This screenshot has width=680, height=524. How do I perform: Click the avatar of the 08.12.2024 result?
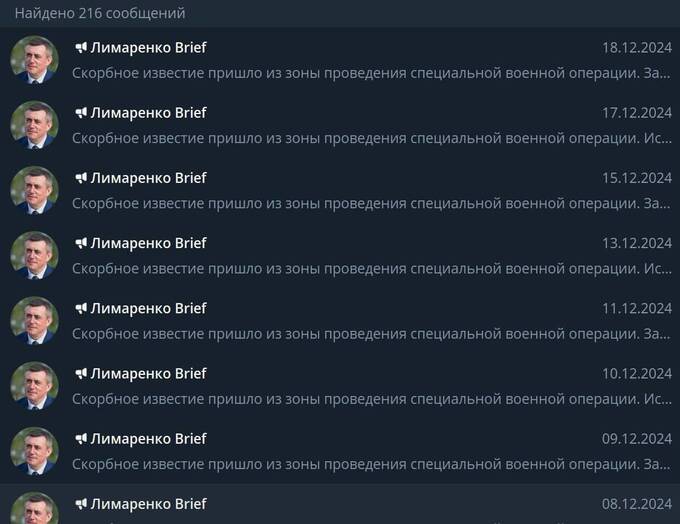click(35, 508)
